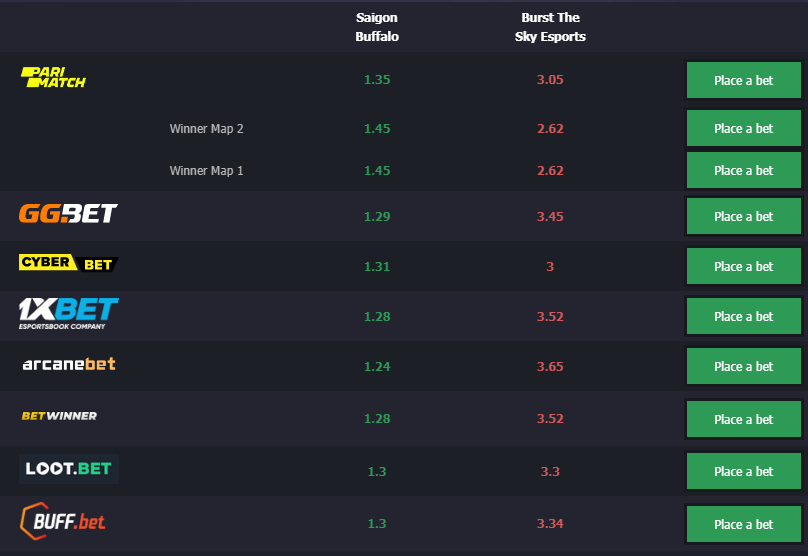Viewport: 808px width, 556px height.
Task: Open the LOOT.BET bookmaker logo
Action: [x=69, y=469]
